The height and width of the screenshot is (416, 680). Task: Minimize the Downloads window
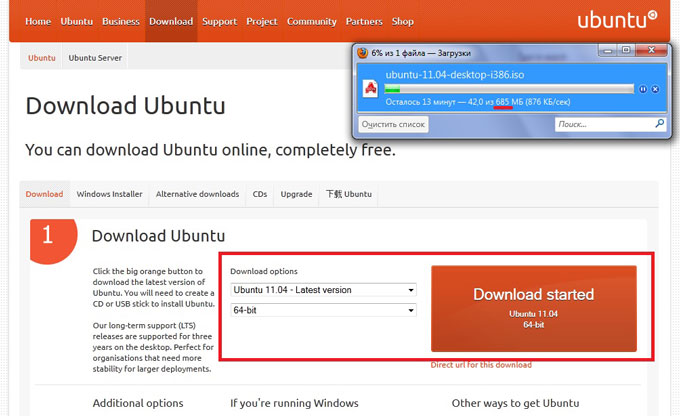(608, 51)
